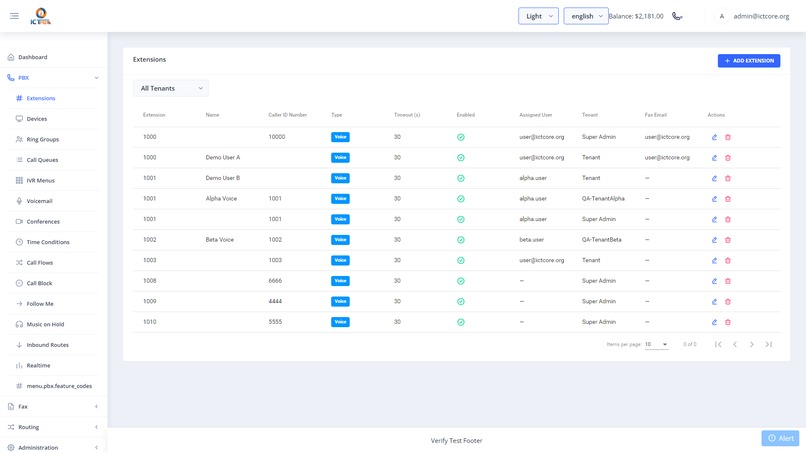Image resolution: width=806 pixels, height=453 pixels.
Task: Edit extension 1008
Action: click(x=714, y=281)
